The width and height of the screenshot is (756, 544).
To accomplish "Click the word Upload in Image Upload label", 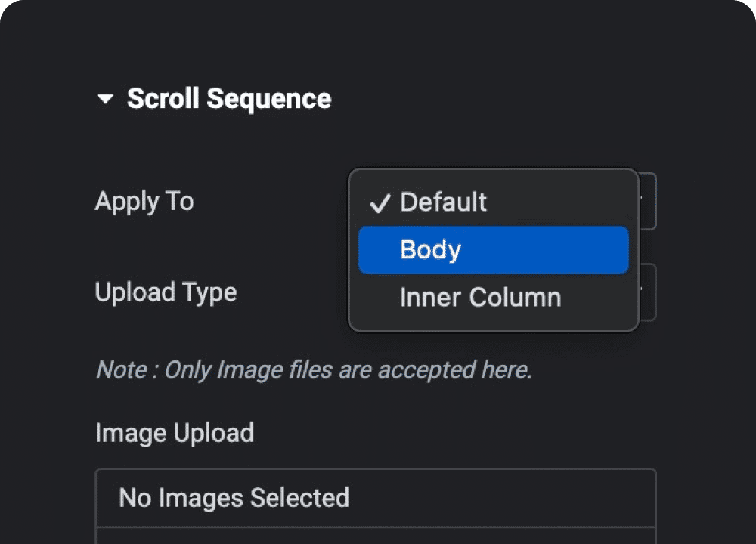I will [214, 433].
